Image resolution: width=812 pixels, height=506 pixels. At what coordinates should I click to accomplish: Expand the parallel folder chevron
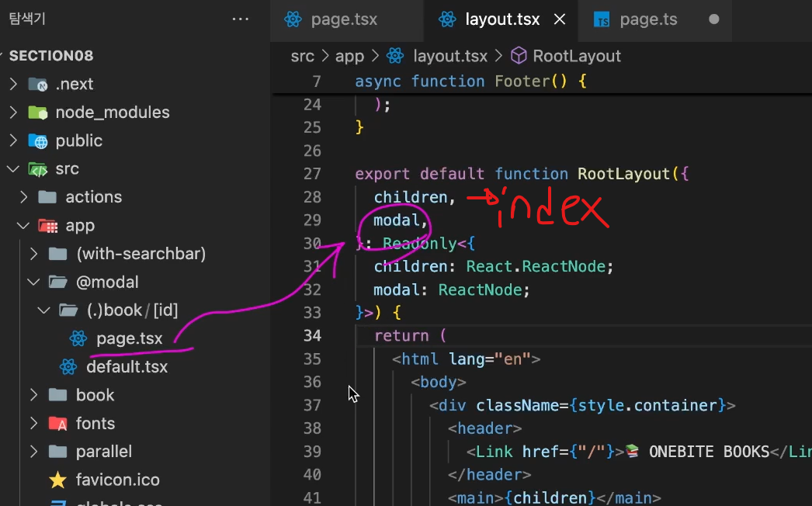(33, 452)
